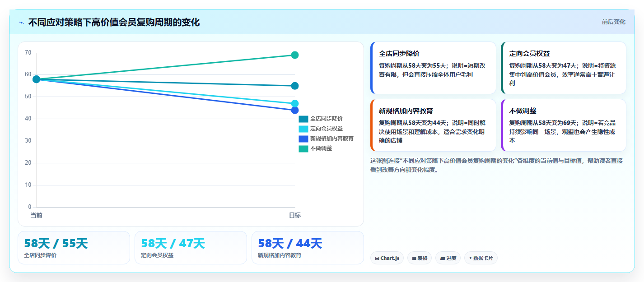This screenshot has height=282, width=644.
Task: Click the 58天 / 55天 data card
Action: pyautogui.click(x=74, y=248)
